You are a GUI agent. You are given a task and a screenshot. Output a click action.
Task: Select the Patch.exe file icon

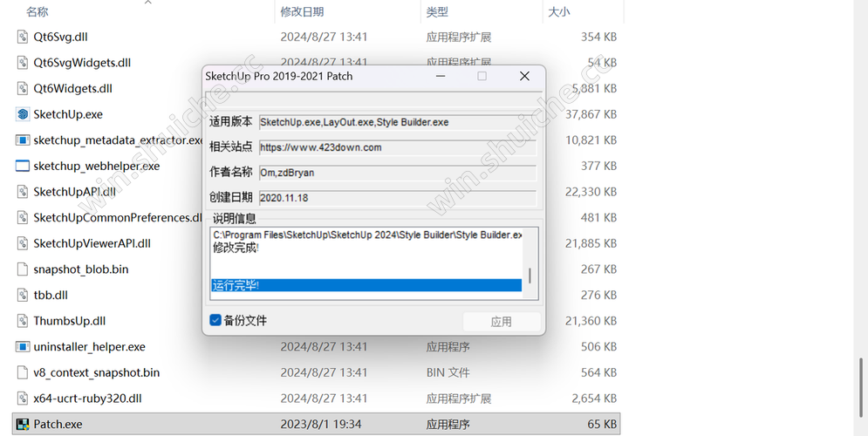pyautogui.click(x=23, y=425)
